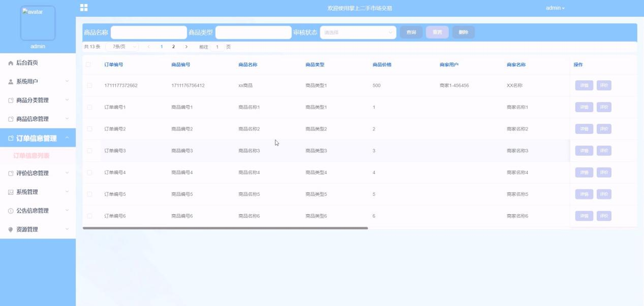Click the cell 商品类型3
644x306 pixels.
tap(316, 151)
